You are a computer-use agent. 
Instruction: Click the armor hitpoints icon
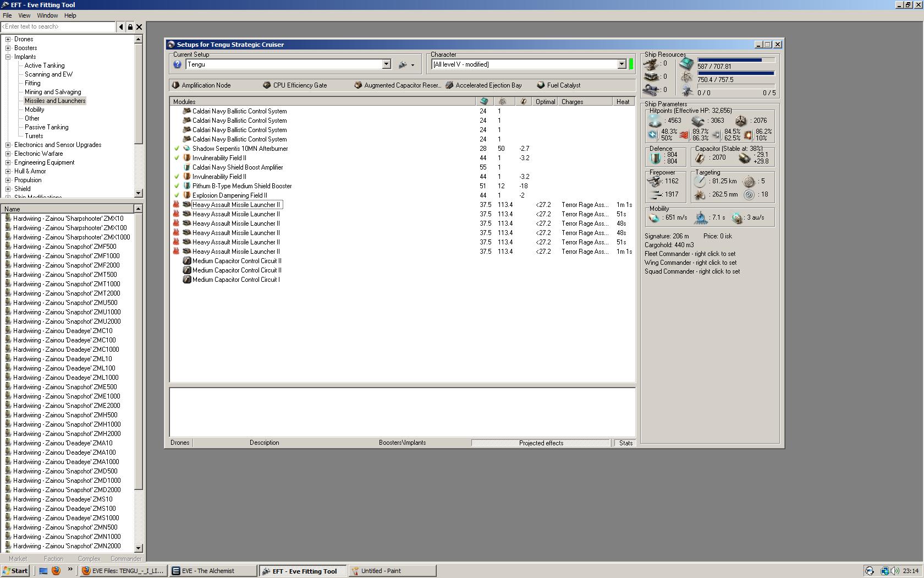click(698, 121)
